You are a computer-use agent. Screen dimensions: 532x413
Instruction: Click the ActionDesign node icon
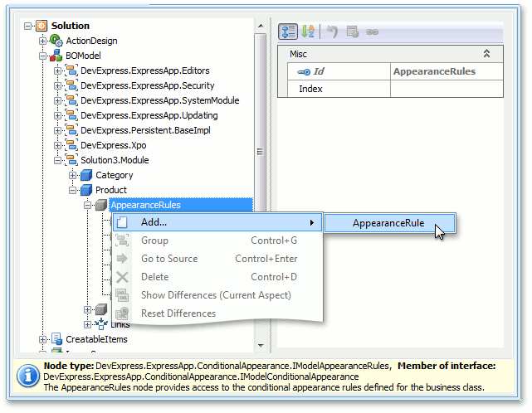(56, 41)
